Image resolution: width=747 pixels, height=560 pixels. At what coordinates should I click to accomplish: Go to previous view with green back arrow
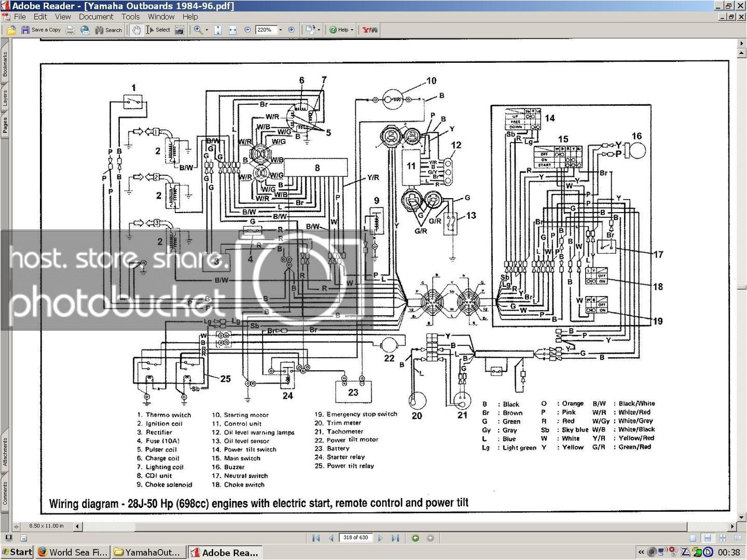pos(415,538)
